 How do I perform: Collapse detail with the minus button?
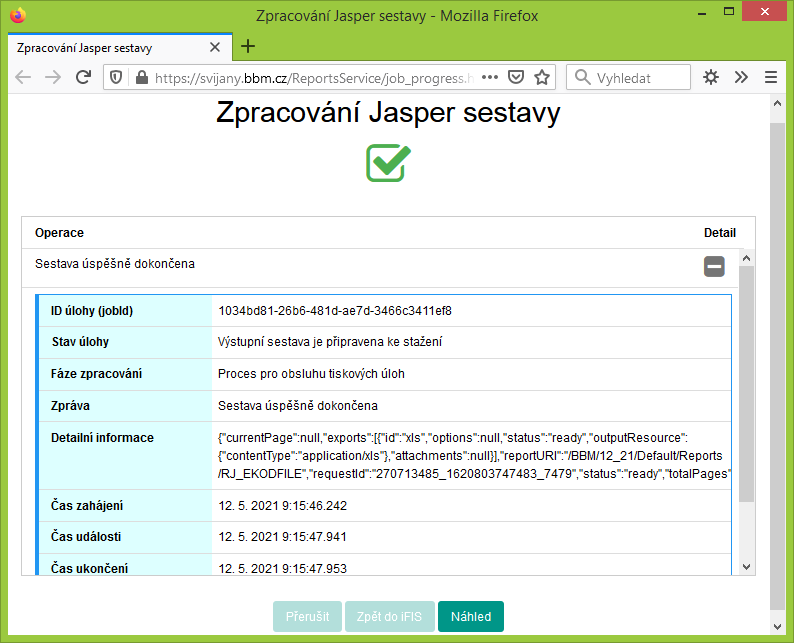click(x=714, y=266)
